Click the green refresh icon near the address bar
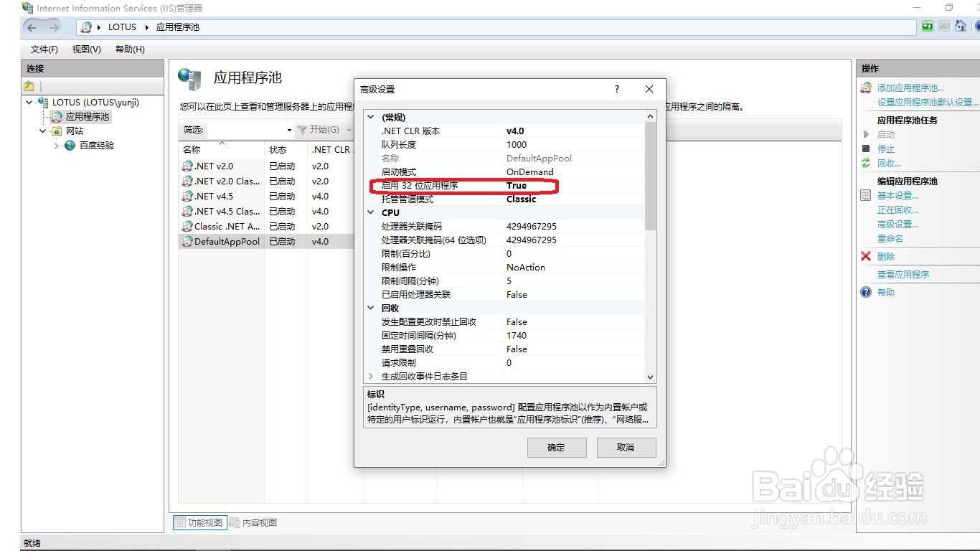The image size is (980, 551). pos(928,27)
